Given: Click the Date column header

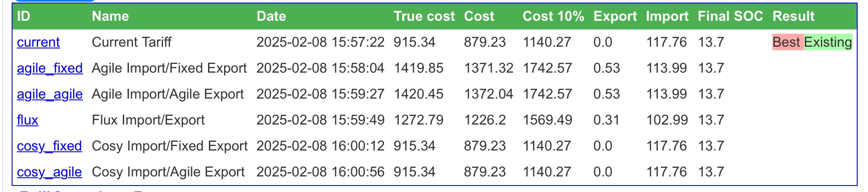Looking at the screenshot, I should [271, 16].
